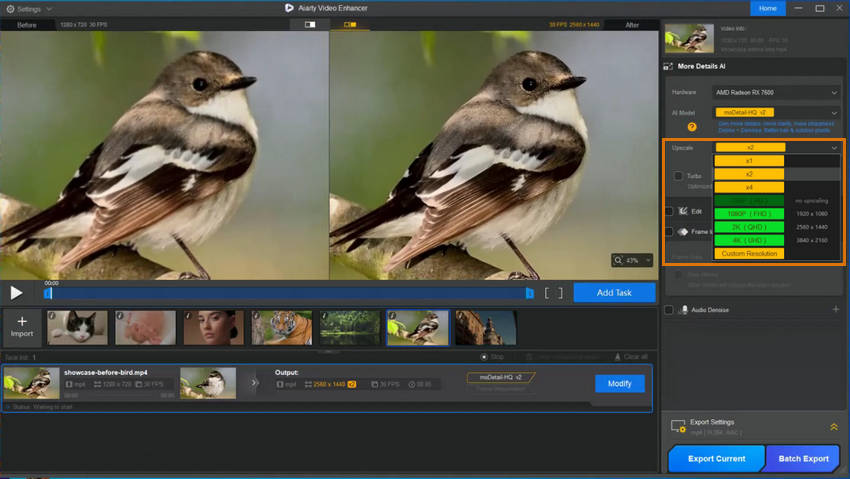Choose x4 in the Upscale list
The image size is (850, 479).
[749, 187]
